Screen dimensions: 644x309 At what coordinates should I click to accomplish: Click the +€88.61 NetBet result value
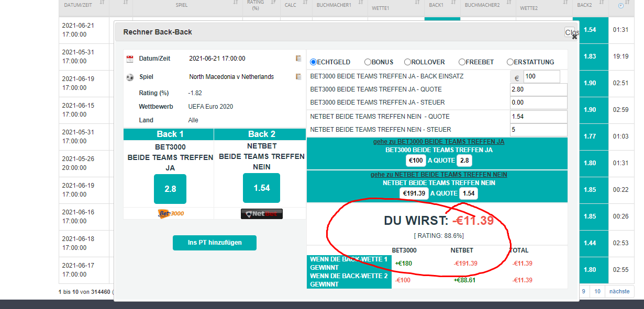point(465,280)
